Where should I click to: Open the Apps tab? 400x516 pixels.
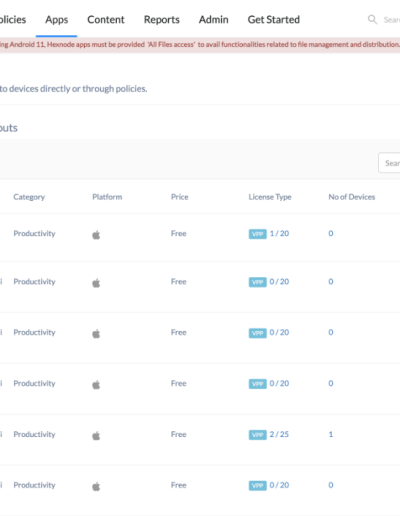point(57,20)
